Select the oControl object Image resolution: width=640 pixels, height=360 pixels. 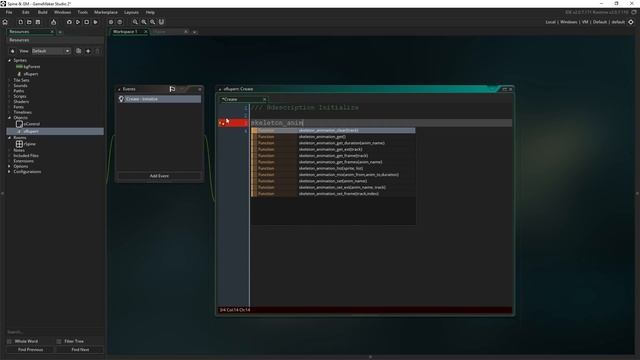[32, 124]
